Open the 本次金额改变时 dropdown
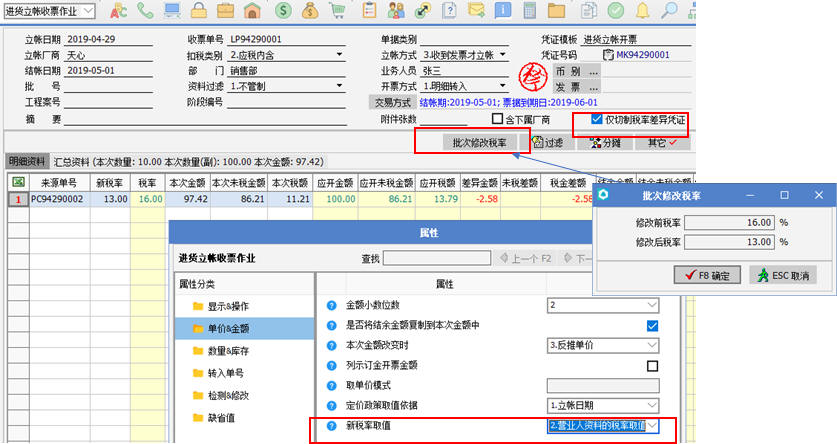The image size is (837, 444). 652,345
